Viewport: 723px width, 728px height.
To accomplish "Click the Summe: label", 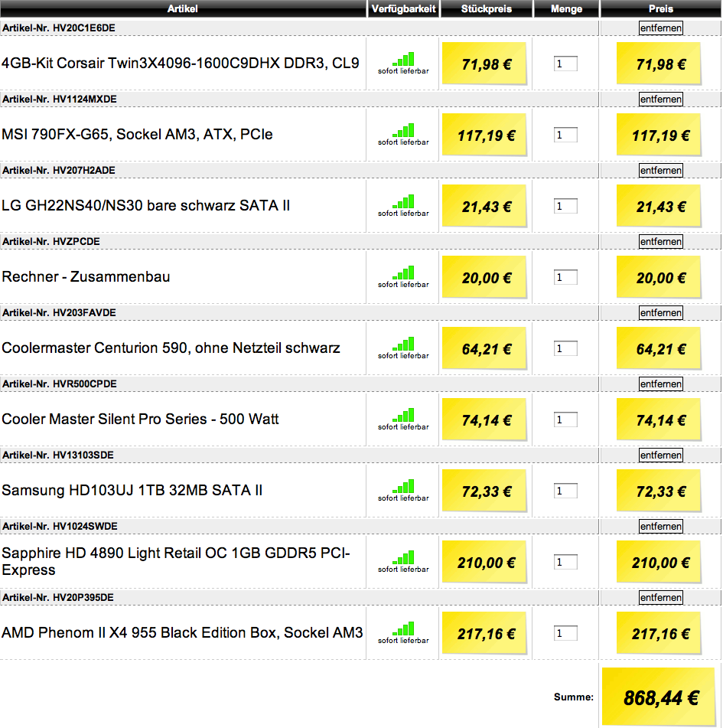I will (x=574, y=697).
